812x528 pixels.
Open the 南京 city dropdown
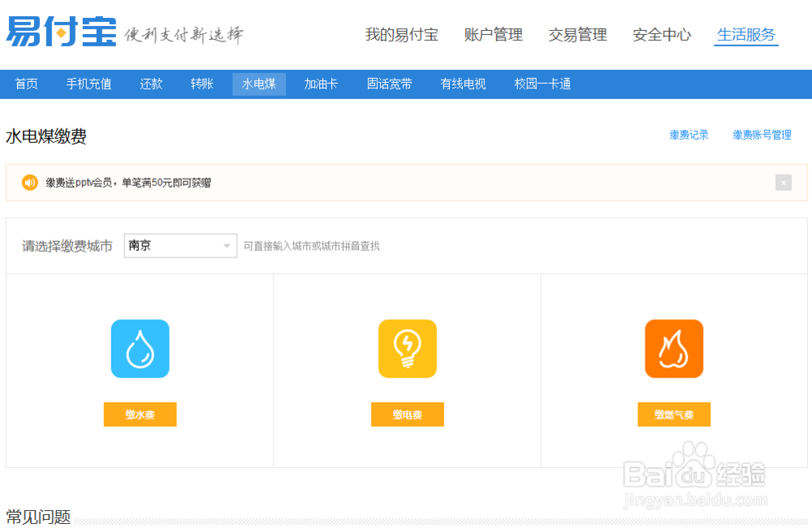(x=180, y=245)
